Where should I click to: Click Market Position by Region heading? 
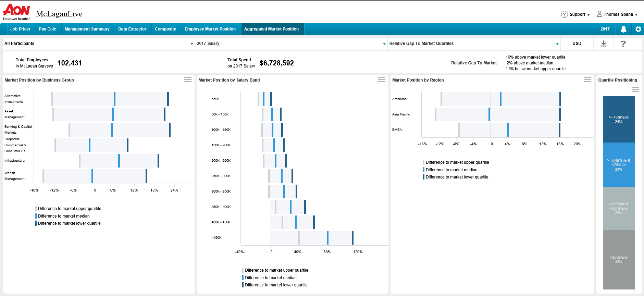click(418, 80)
